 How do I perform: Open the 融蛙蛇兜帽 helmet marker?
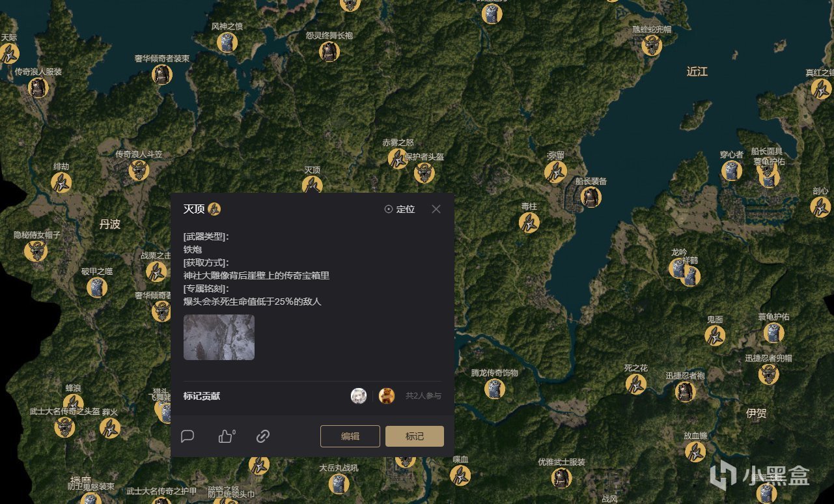[652, 45]
